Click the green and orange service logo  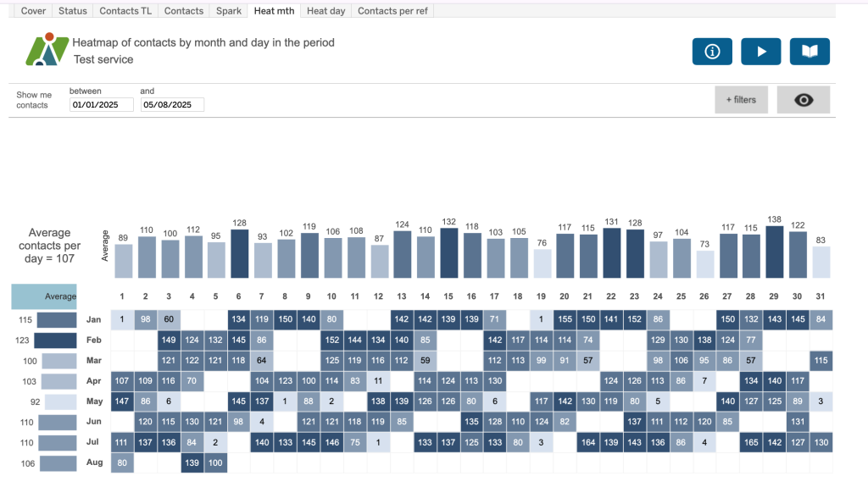coord(47,50)
